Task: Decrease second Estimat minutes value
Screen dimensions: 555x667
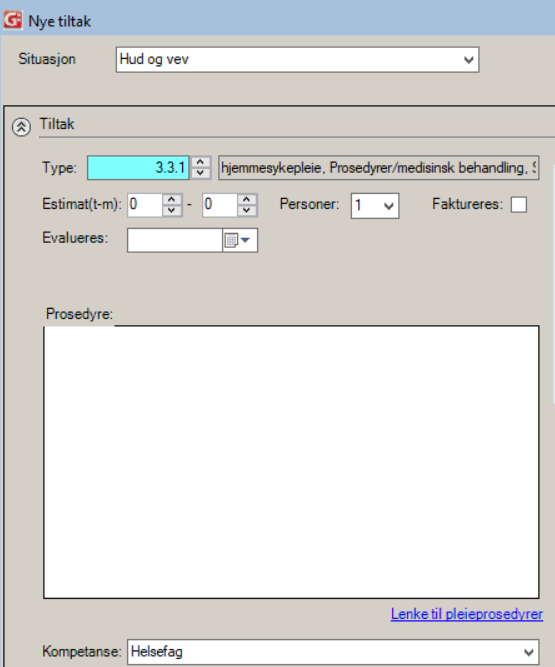Action: click(247, 211)
